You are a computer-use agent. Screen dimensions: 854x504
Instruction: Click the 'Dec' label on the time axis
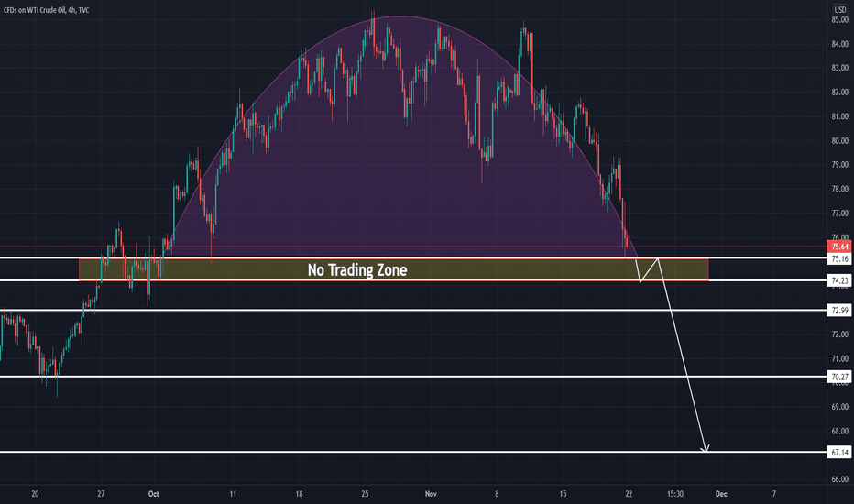[721, 494]
